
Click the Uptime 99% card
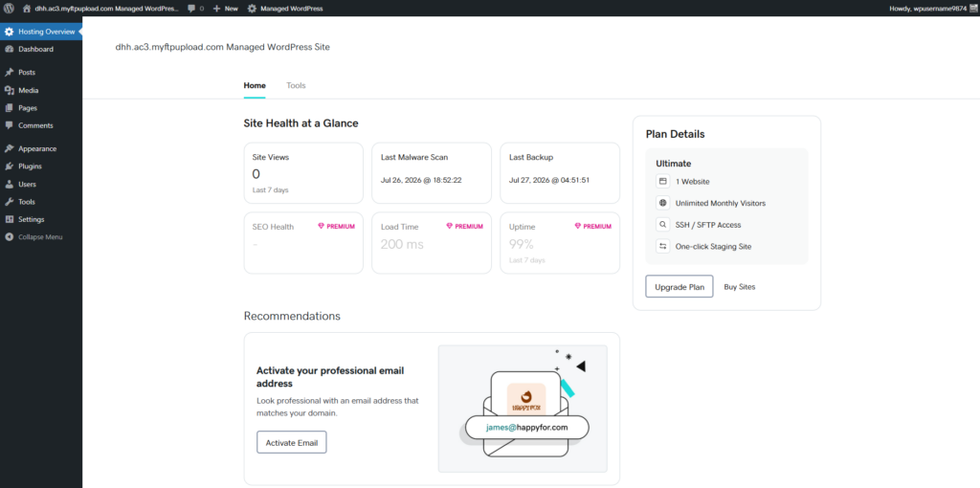click(x=560, y=243)
